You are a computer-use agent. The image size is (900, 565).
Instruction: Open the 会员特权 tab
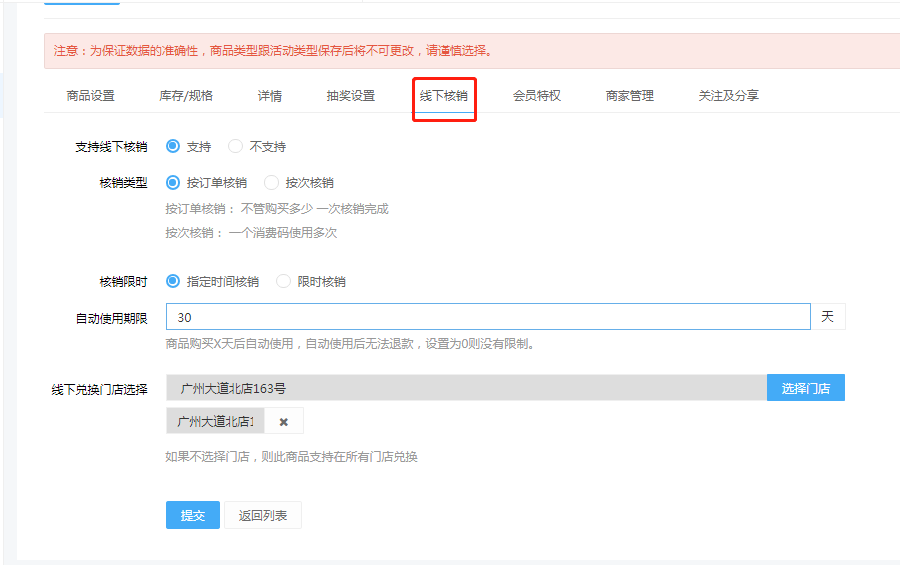537,96
